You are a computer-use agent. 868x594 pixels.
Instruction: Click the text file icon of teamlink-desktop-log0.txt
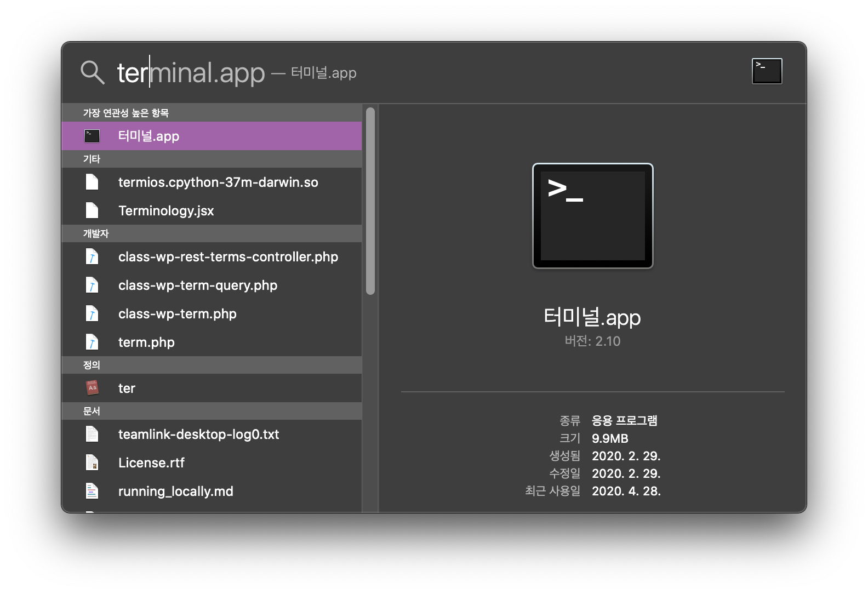point(92,434)
